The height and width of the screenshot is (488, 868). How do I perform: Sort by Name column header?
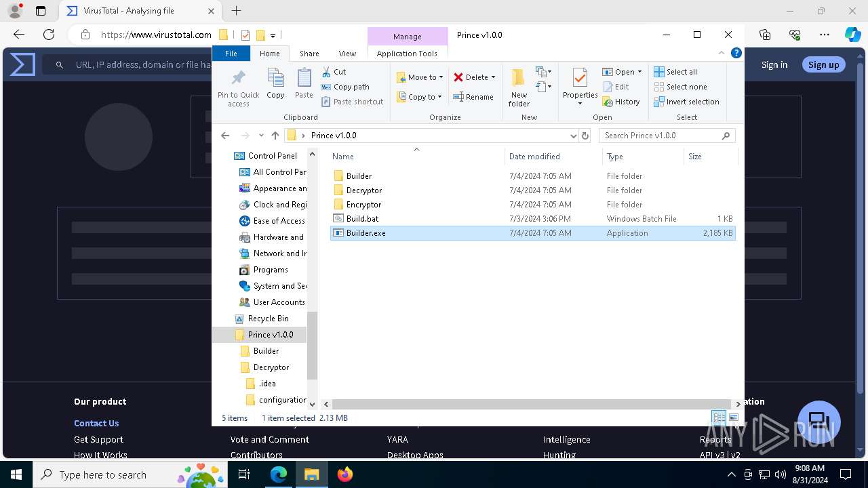417,157
